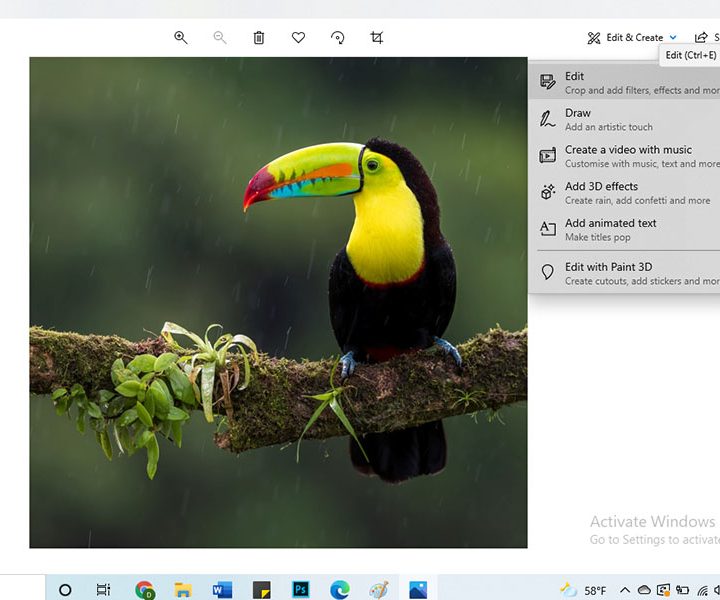Click the Zoom out magnifier icon
The width and height of the screenshot is (720, 600).
220,38
